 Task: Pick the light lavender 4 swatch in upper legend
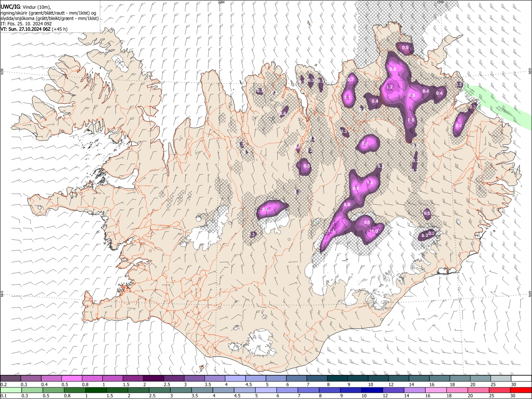click(235, 379)
